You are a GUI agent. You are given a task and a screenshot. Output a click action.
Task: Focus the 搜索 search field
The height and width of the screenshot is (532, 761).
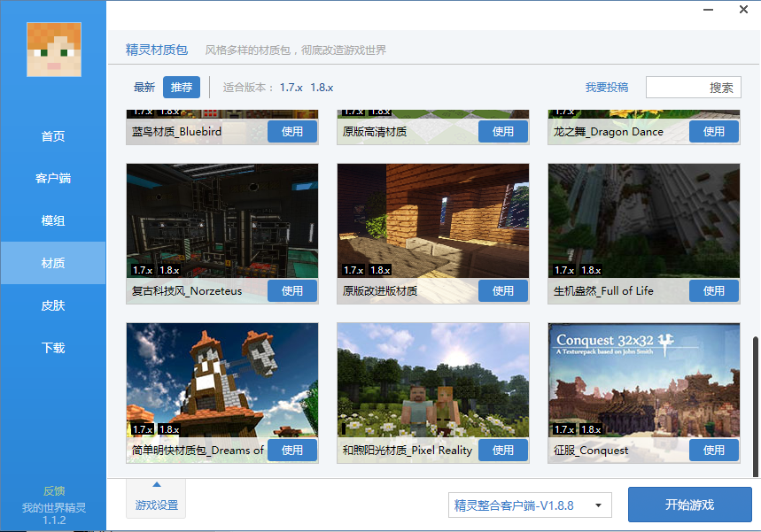click(693, 88)
